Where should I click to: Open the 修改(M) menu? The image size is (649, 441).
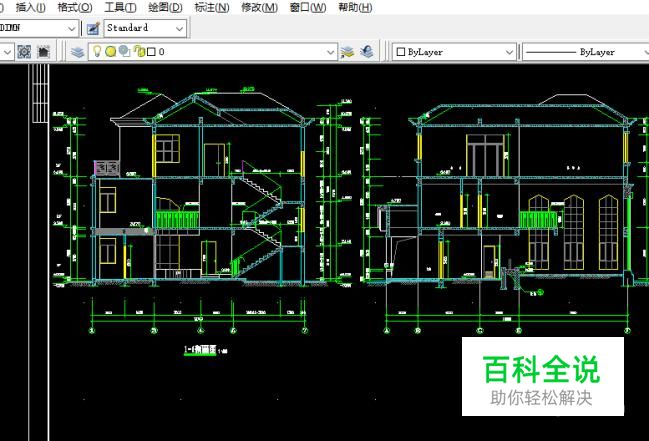pyautogui.click(x=260, y=7)
